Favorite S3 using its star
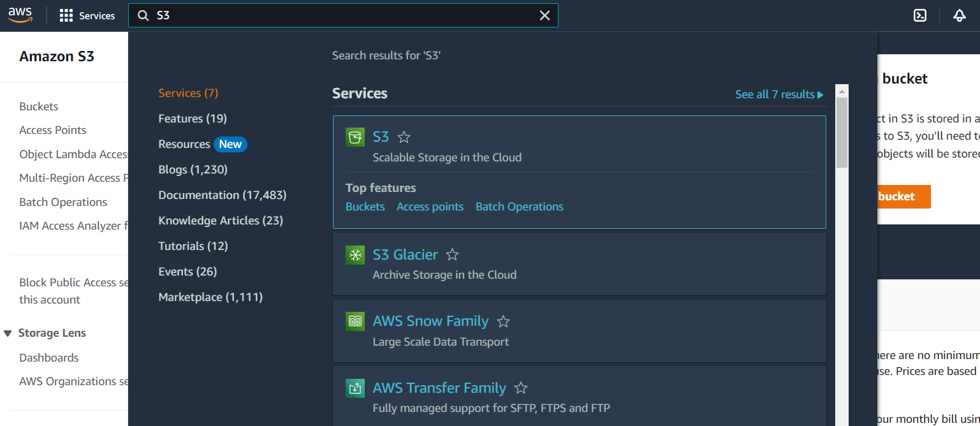980x426 pixels. pos(404,136)
